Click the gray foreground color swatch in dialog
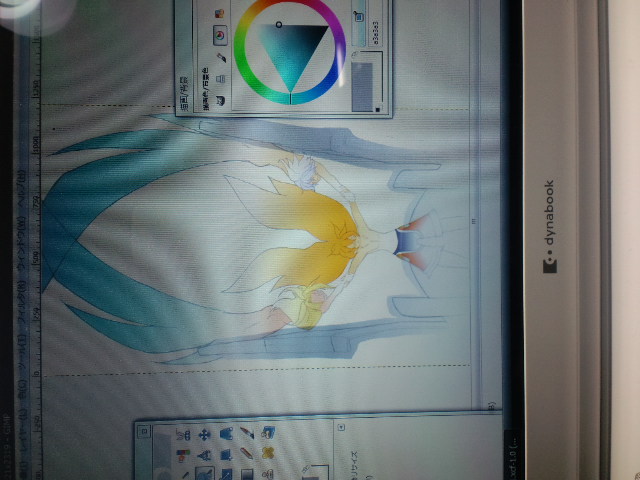640x480 pixels. (362, 86)
